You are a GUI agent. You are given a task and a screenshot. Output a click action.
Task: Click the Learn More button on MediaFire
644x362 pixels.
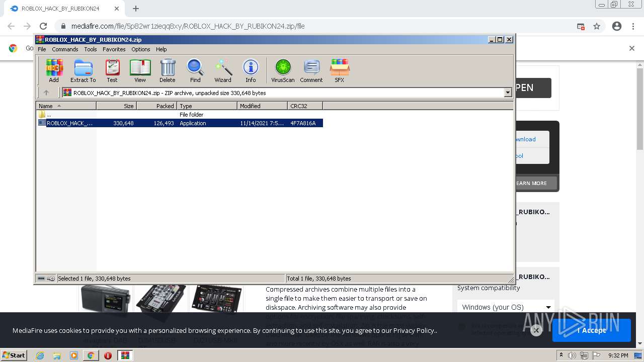pyautogui.click(x=535, y=183)
